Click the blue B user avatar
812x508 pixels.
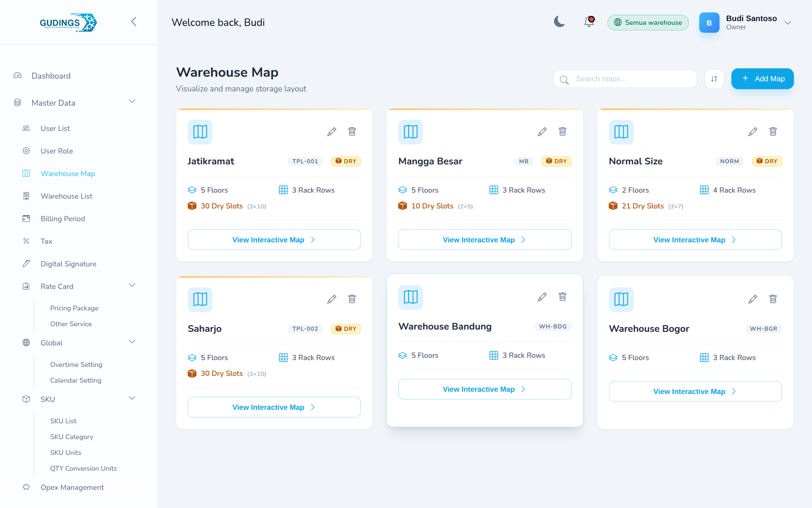[x=709, y=23]
